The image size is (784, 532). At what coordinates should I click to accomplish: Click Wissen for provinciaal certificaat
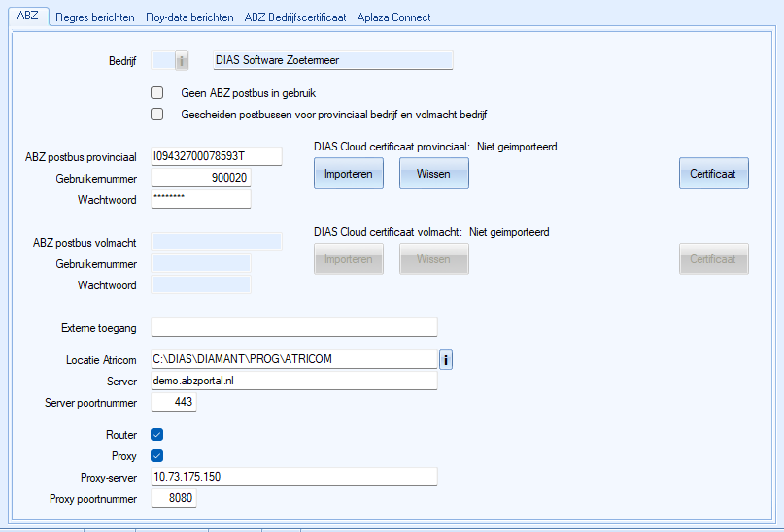(x=433, y=174)
